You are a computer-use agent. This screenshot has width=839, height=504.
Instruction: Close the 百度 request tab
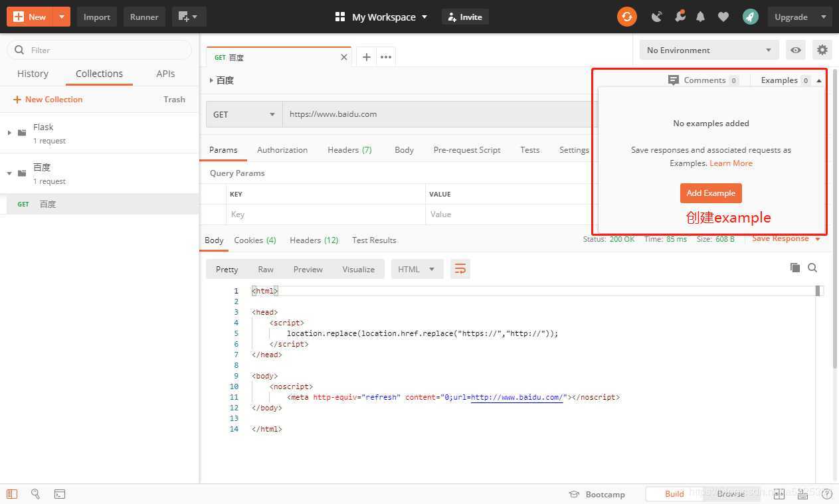point(343,57)
